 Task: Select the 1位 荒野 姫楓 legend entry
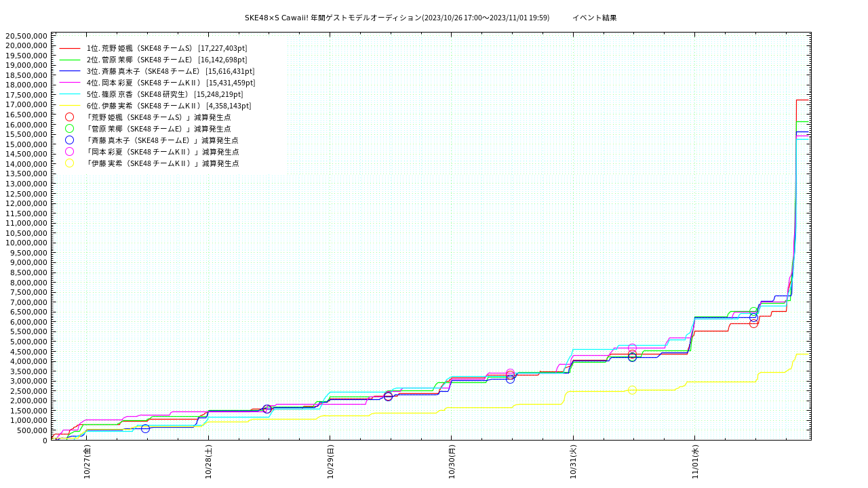(x=166, y=48)
